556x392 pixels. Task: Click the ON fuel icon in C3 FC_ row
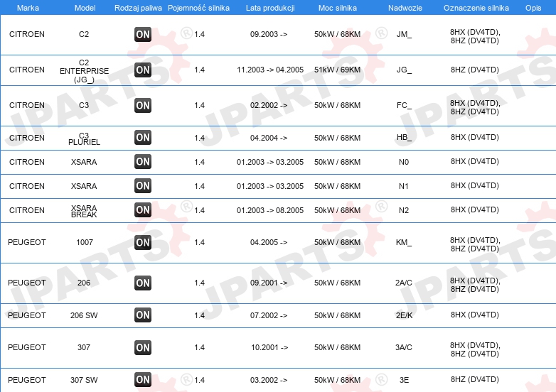click(x=143, y=105)
